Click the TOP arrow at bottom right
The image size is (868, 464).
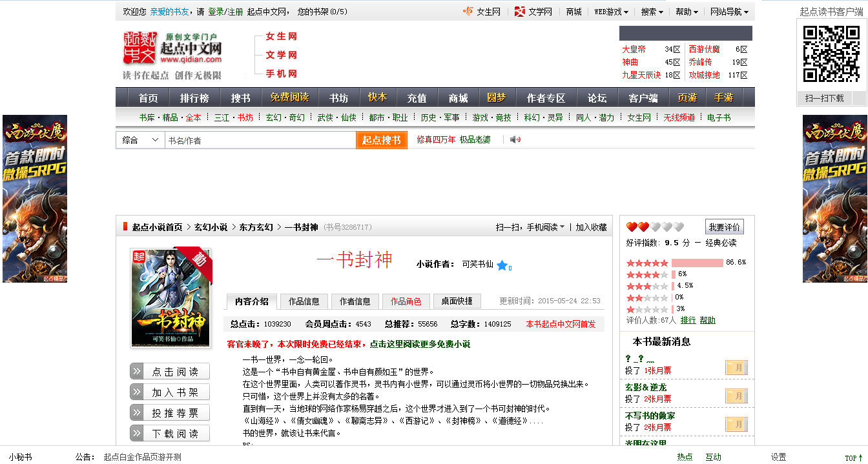[854, 458]
